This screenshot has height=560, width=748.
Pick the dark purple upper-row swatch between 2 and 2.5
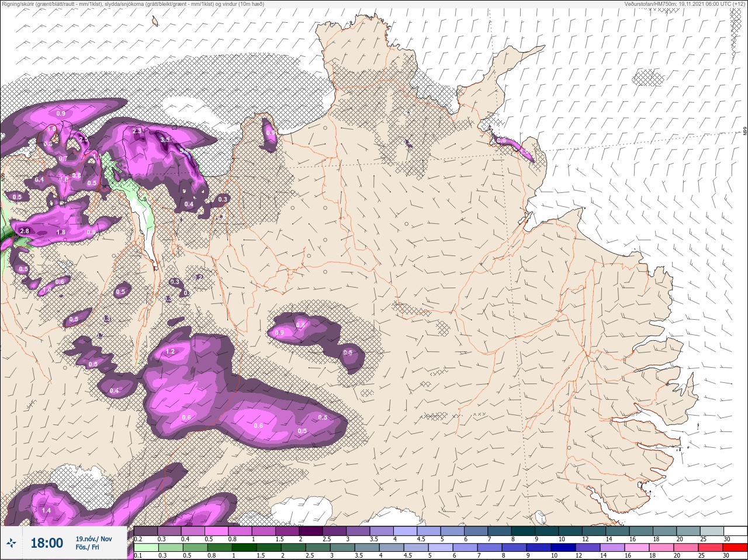pos(311,531)
